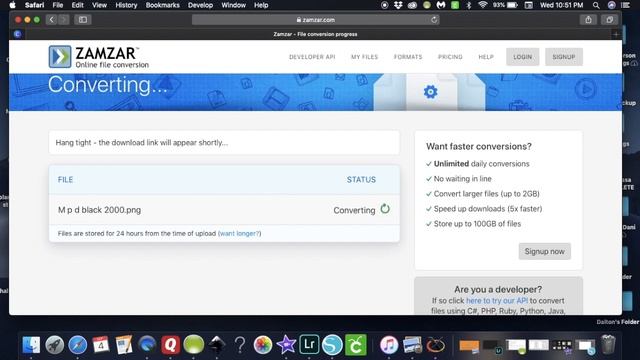Open the Apple menu
The image size is (640, 360).
coord(13,5)
